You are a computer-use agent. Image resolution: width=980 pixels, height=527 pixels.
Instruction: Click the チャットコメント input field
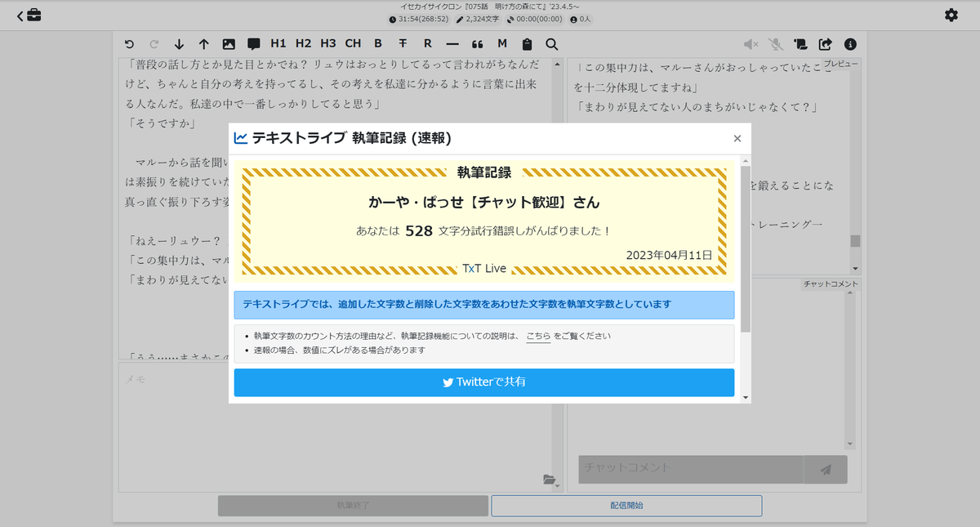691,468
